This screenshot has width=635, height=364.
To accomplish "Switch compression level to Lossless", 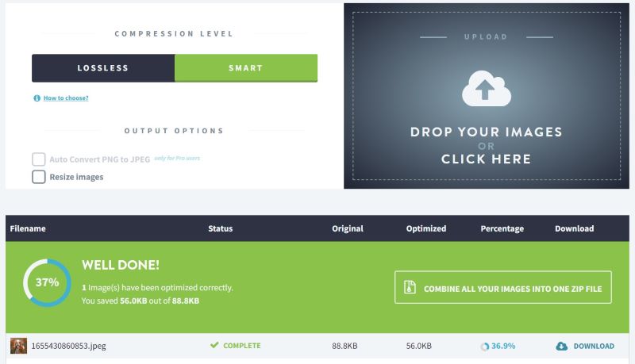I will pyautogui.click(x=103, y=68).
